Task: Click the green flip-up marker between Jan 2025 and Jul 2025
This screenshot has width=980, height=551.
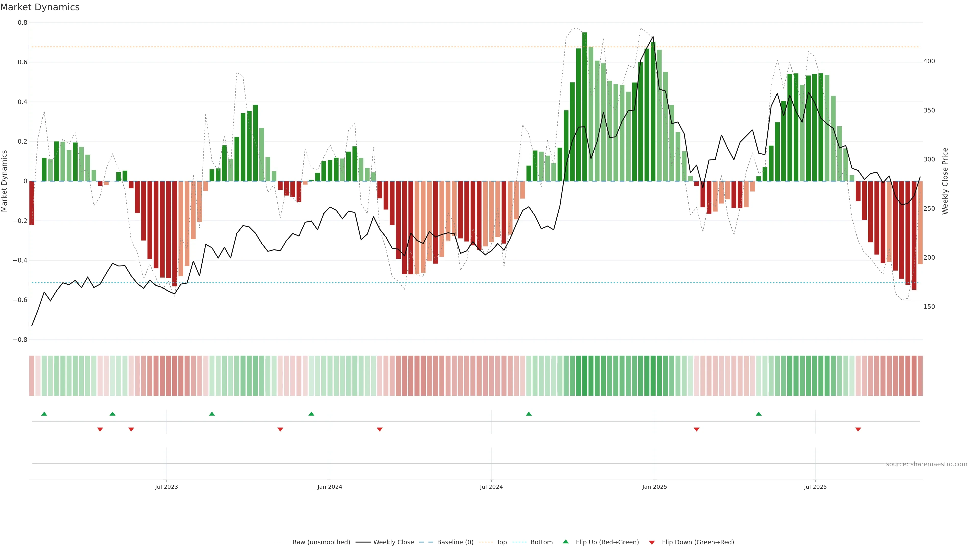Action: click(758, 414)
